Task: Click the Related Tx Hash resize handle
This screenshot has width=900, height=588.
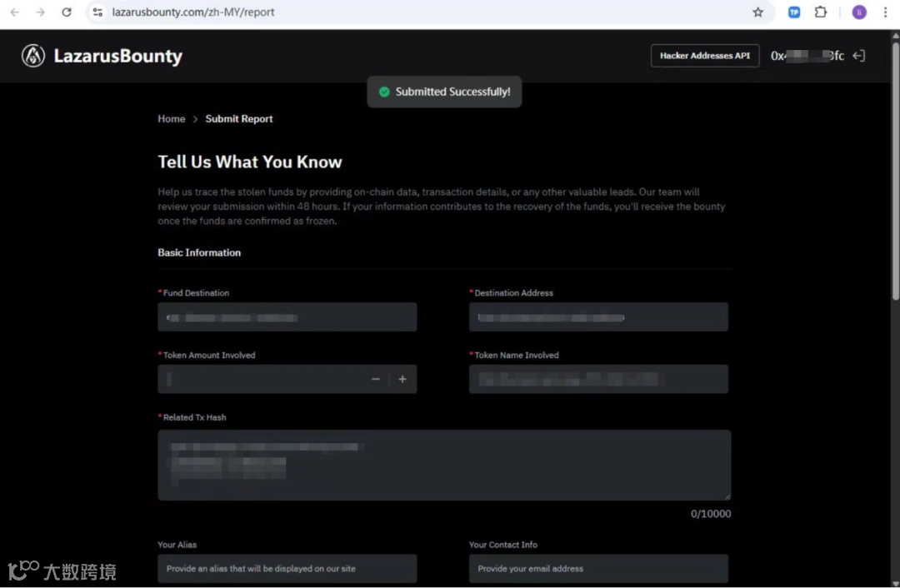Action: tap(727, 496)
